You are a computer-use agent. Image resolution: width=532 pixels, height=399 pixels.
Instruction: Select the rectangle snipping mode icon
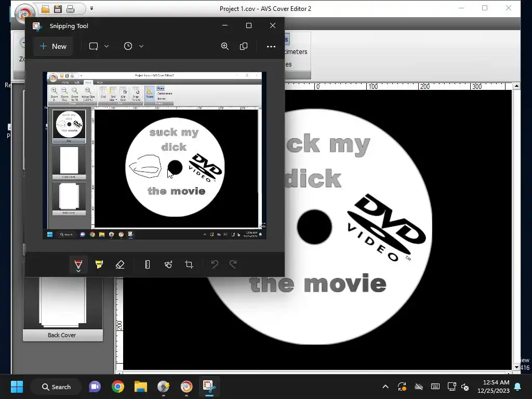[94, 46]
